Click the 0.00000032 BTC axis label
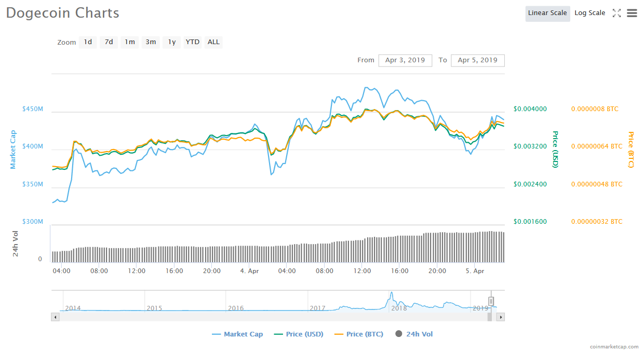Screen dimensions: 644x351 pyautogui.click(x=597, y=222)
